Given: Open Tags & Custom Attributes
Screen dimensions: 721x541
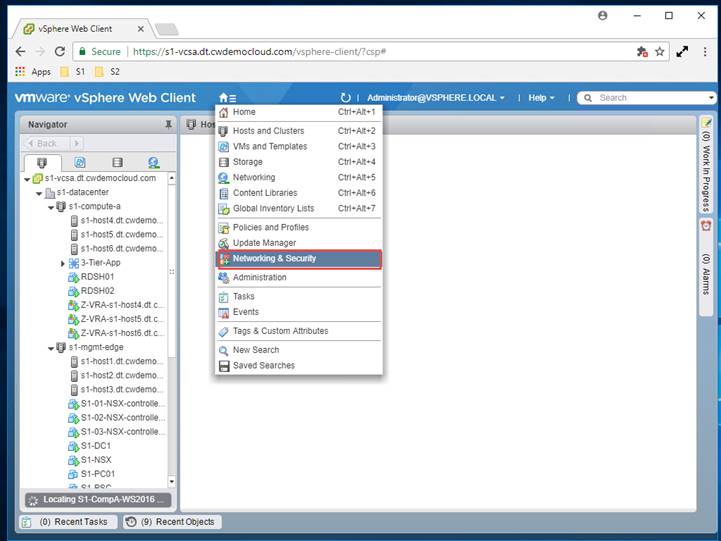Looking at the screenshot, I should coord(299,331).
